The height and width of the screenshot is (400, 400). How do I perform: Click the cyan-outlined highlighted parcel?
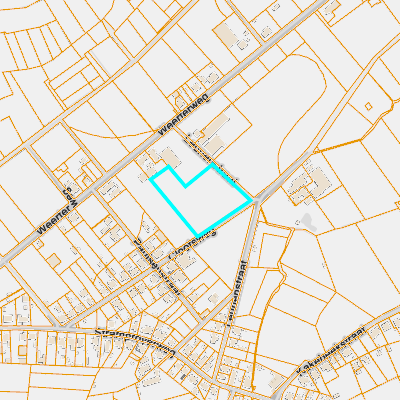(203, 202)
